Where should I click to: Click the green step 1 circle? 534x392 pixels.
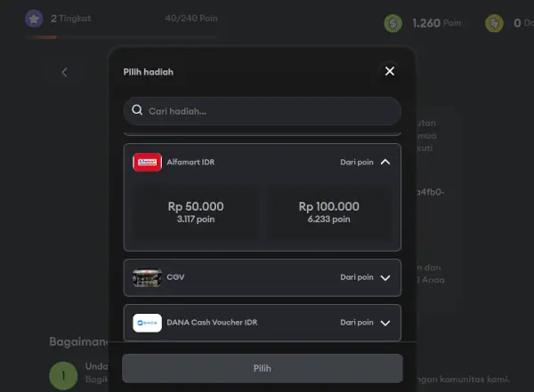[x=63, y=376]
